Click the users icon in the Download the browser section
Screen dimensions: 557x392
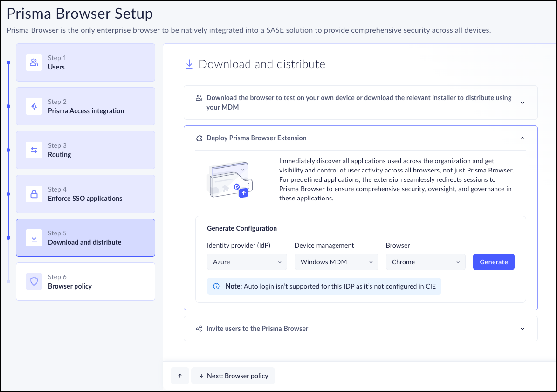pos(199,98)
